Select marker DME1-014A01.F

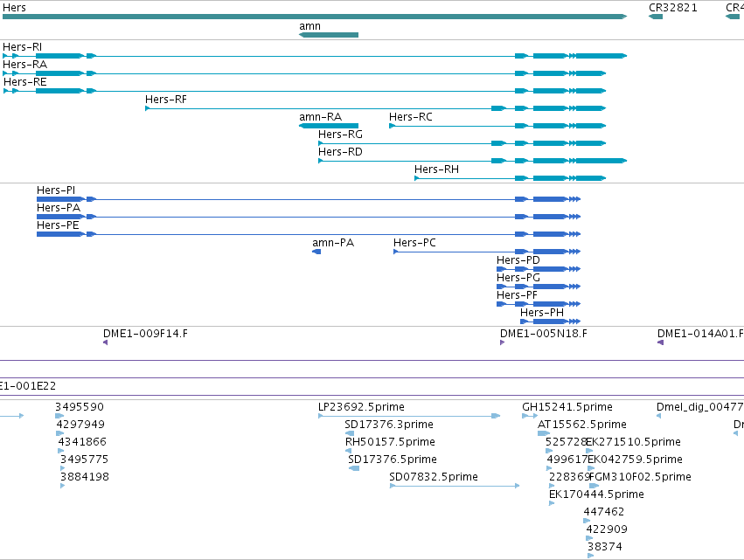(660, 342)
